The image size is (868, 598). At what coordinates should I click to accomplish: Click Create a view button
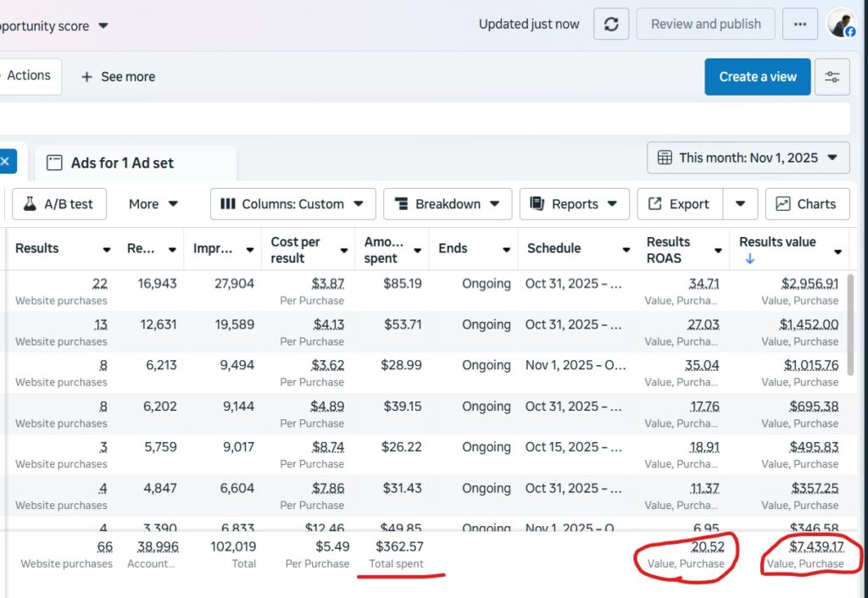point(757,77)
